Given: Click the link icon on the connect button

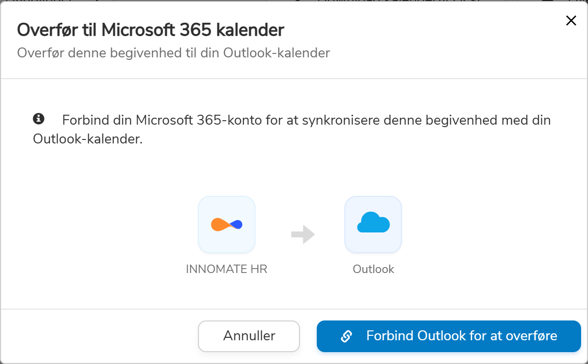Looking at the screenshot, I should tap(346, 336).
